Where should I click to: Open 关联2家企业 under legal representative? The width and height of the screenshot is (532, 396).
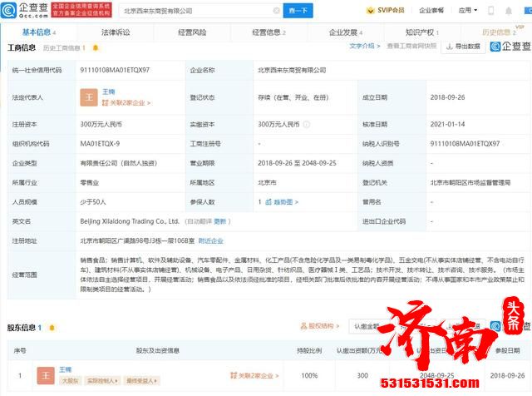click(x=126, y=102)
